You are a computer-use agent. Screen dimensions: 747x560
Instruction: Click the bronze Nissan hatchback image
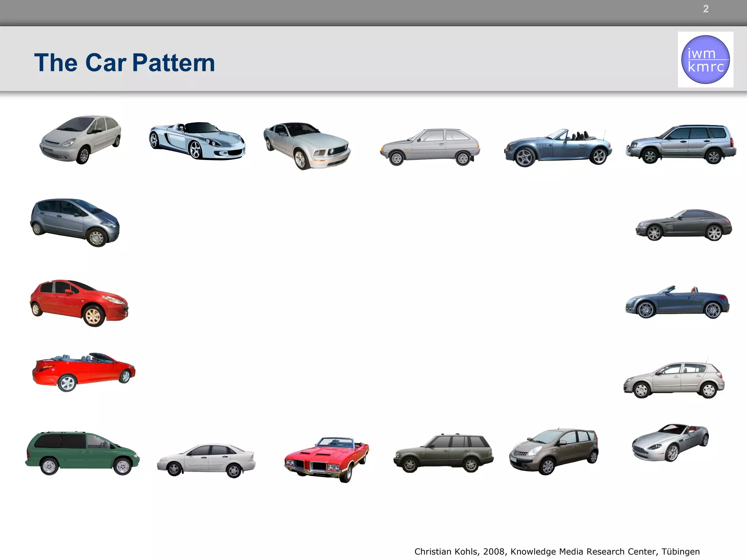click(x=554, y=451)
